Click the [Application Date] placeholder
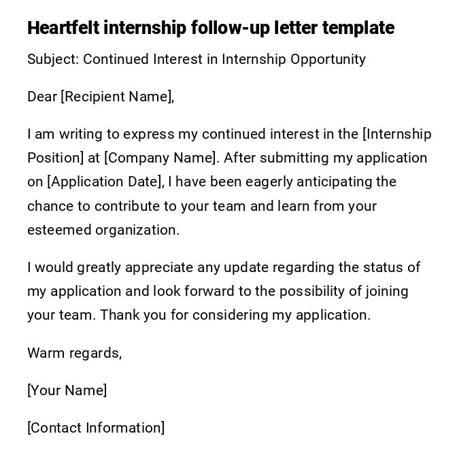This screenshot has width=476, height=470. 105,182
